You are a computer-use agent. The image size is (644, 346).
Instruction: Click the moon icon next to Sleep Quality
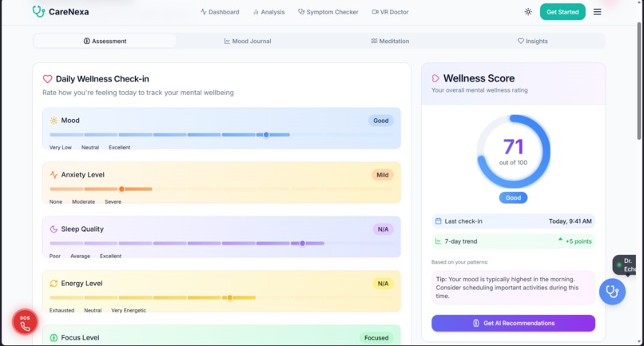[x=54, y=229]
